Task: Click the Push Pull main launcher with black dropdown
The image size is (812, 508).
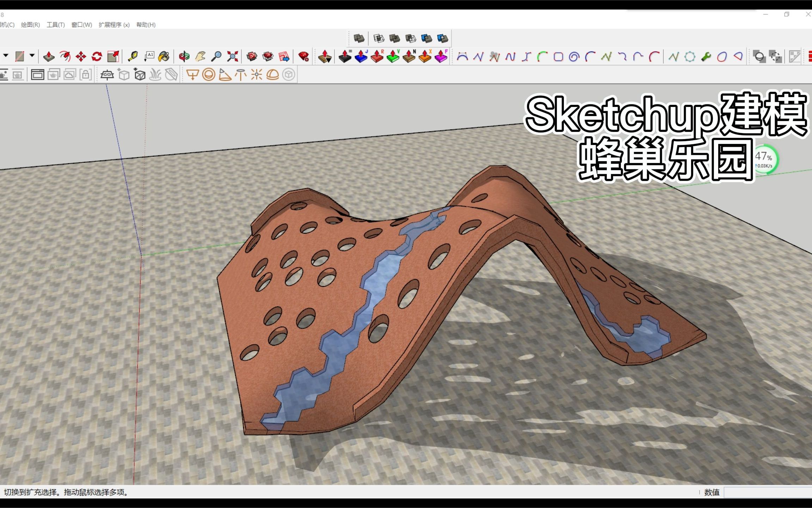Action: 325,56
